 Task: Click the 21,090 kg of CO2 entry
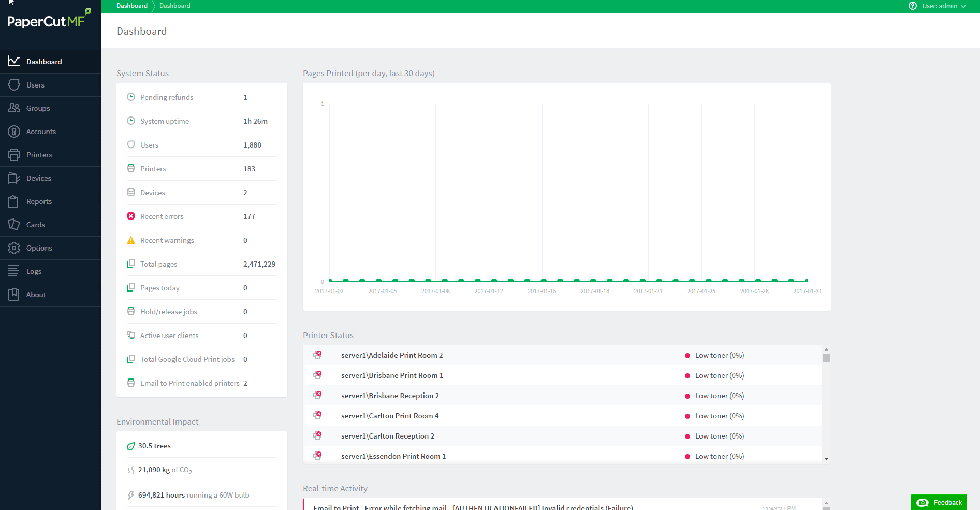pos(165,470)
